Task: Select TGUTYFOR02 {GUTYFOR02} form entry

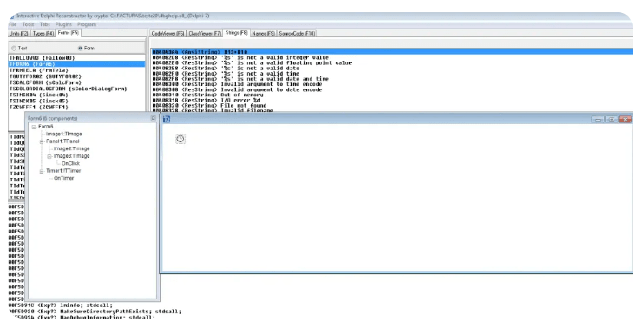Action: 76,76
